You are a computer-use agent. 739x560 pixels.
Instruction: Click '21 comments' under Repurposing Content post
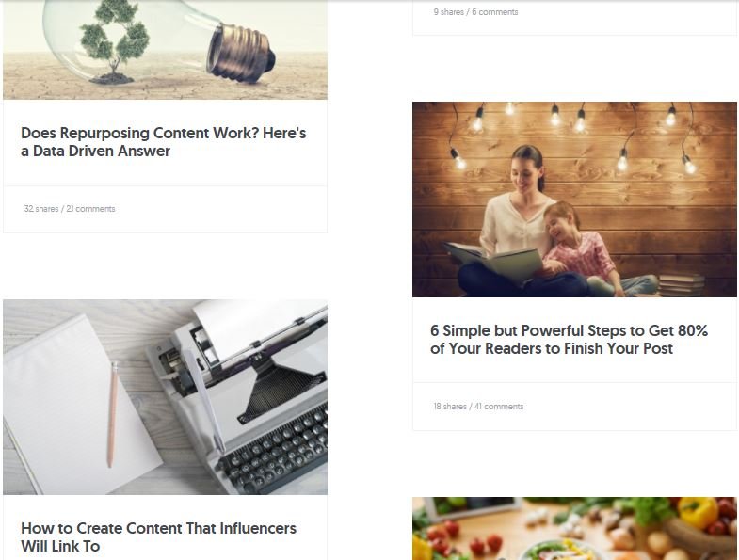[x=90, y=209]
